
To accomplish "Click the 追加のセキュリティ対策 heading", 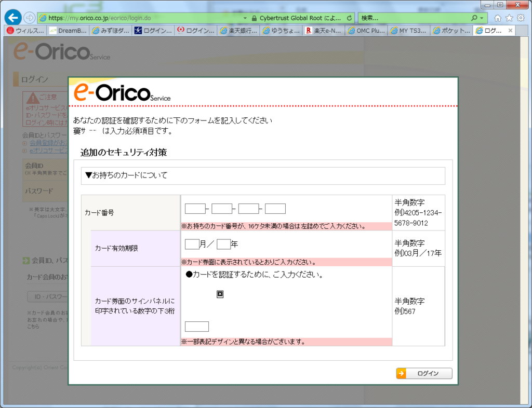I will [124, 153].
